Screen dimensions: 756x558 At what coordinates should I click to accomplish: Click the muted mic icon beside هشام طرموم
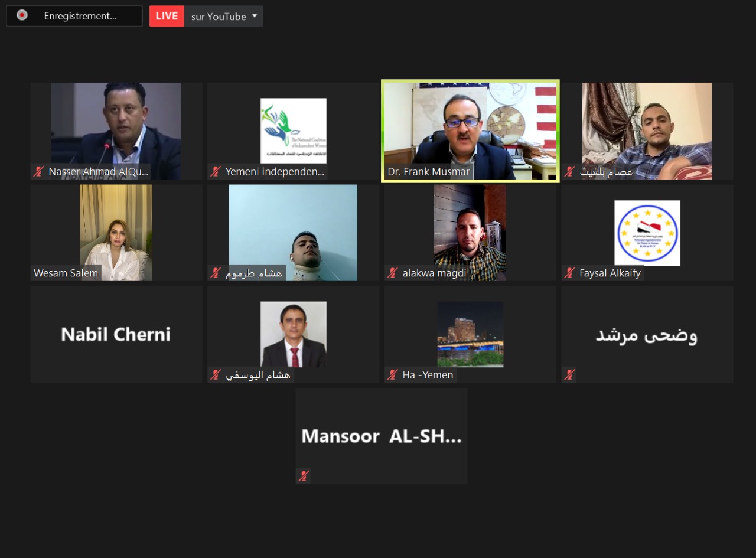(216, 273)
